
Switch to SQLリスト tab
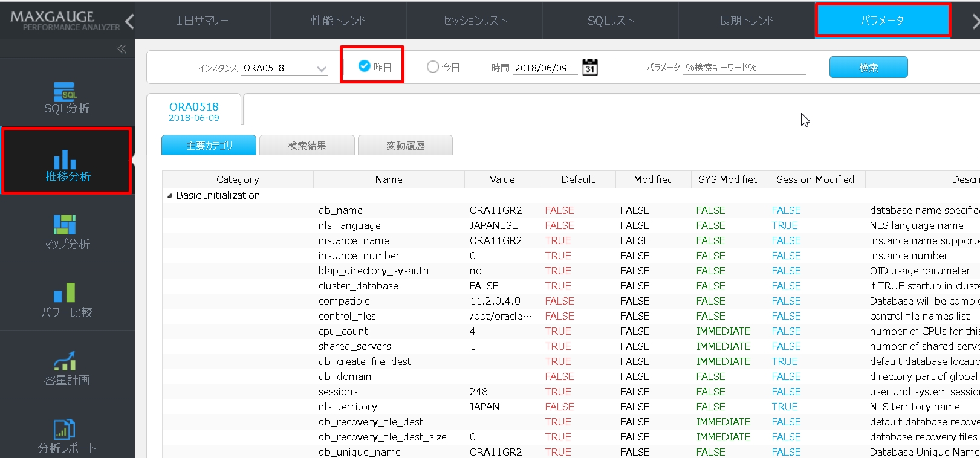[611, 21]
